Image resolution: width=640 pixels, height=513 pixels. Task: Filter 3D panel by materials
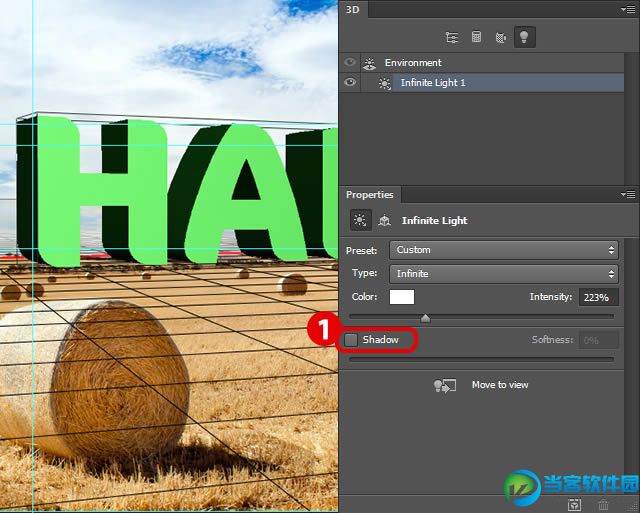[x=501, y=38]
